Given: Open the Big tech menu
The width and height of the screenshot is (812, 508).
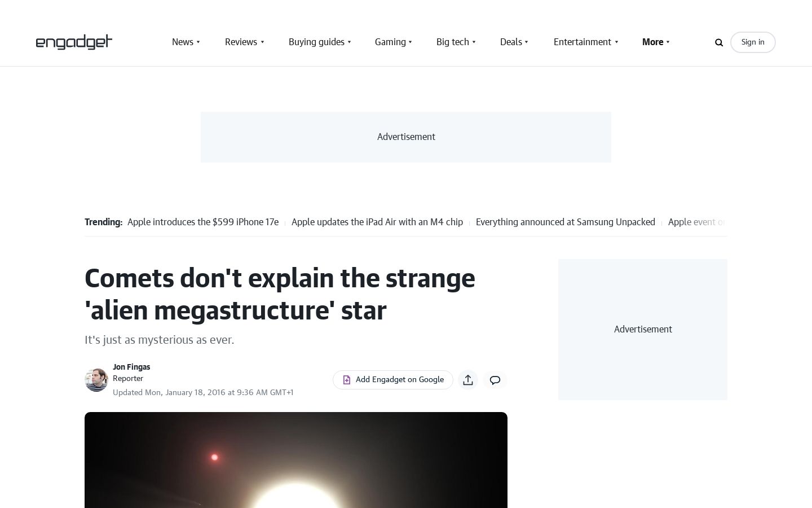Looking at the screenshot, I should pos(456,42).
